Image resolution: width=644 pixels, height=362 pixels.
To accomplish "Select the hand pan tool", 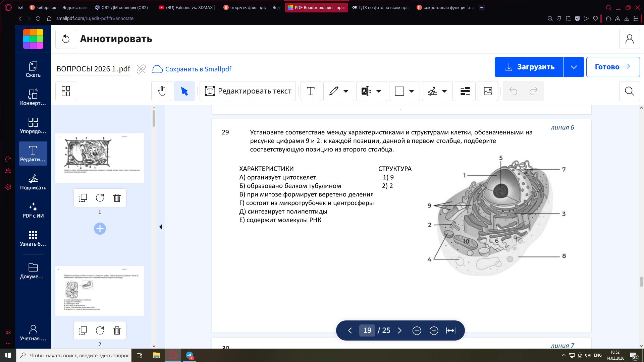I will pos(162,91).
